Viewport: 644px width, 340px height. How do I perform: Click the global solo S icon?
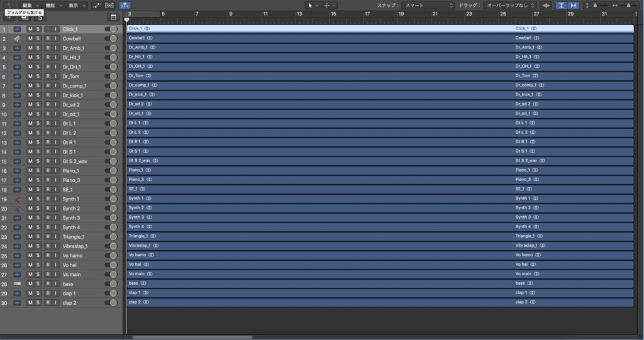[x=40, y=18]
